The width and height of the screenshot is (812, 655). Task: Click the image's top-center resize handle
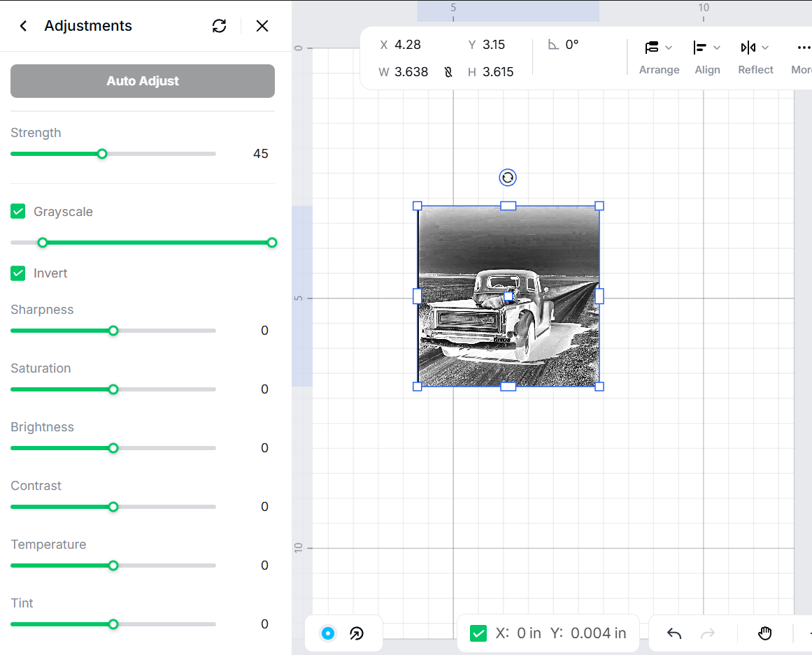[508, 206]
